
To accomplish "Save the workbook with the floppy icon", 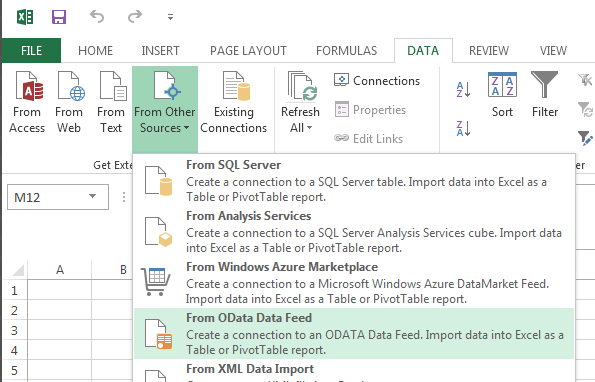I will pyautogui.click(x=59, y=17).
